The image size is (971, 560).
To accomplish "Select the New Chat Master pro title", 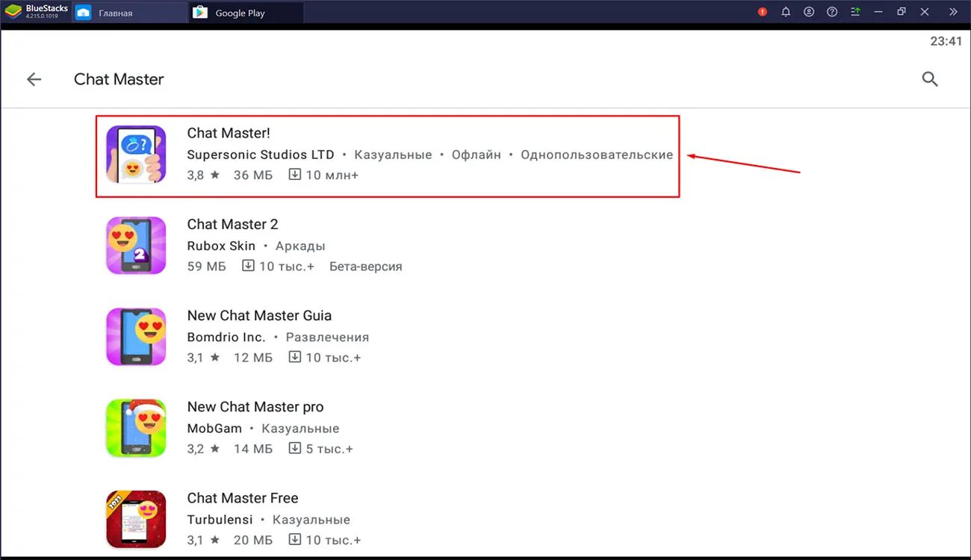I will click(255, 407).
